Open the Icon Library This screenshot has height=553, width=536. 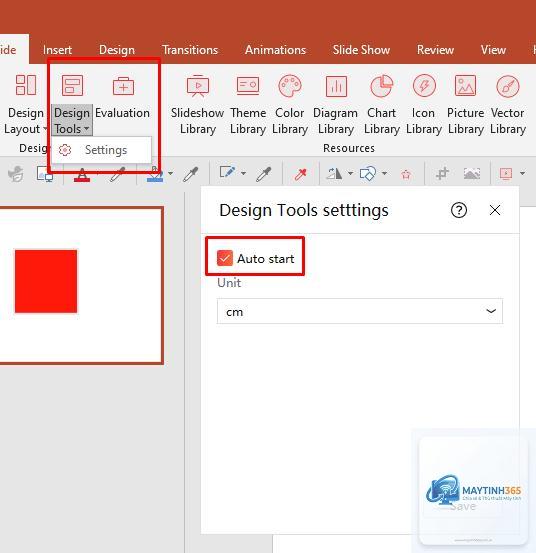click(x=424, y=105)
